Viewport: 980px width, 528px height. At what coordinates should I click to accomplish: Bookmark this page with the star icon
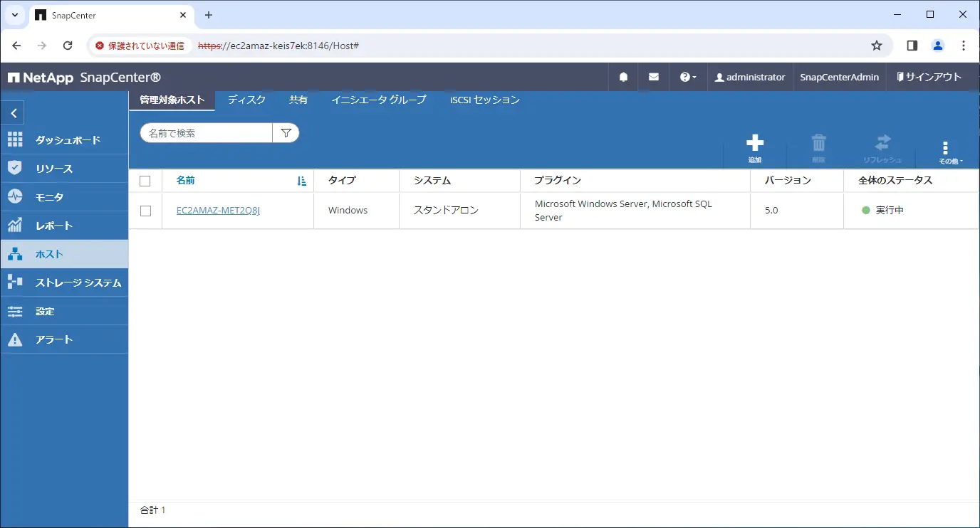pyautogui.click(x=877, y=46)
